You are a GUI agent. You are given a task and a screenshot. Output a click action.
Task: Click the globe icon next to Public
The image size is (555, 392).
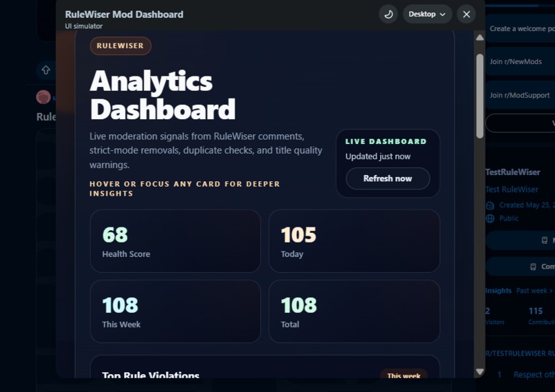click(490, 218)
